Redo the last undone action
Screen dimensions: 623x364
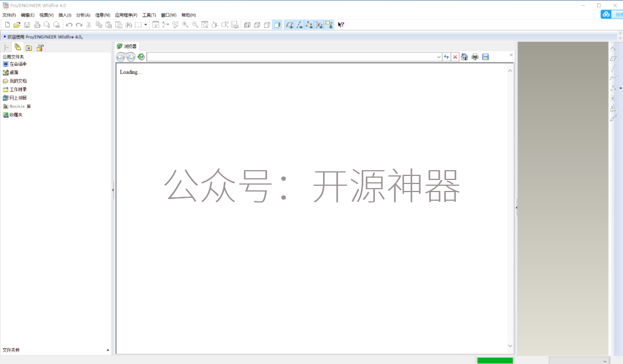coord(79,25)
